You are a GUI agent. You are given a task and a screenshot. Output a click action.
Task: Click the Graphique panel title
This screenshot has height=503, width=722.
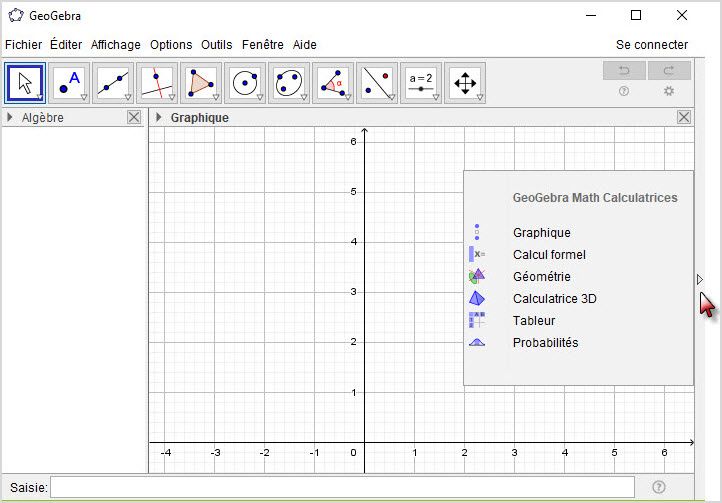pos(199,117)
